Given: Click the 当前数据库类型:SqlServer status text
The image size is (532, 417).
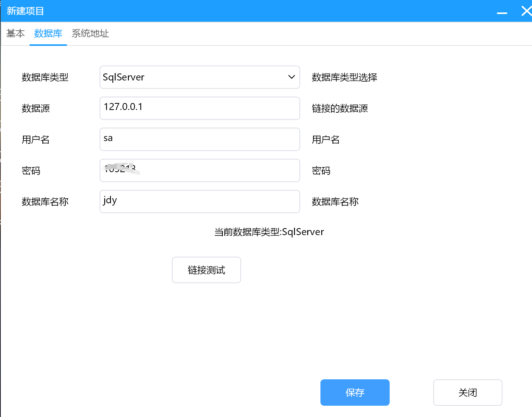Looking at the screenshot, I should [x=269, y=232].
